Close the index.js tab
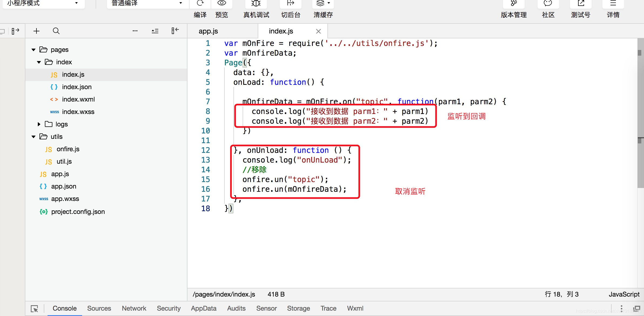The width and height of the screenshot is (644, 316). [318, 31]
